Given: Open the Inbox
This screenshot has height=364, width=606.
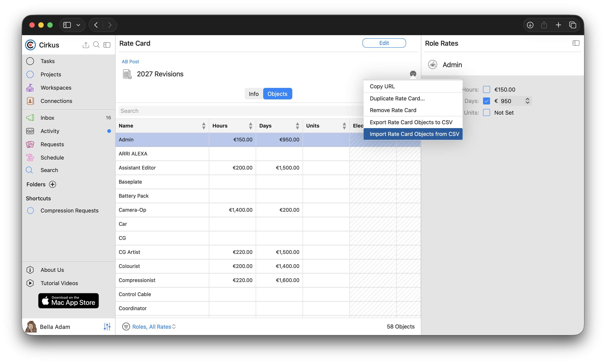Looking at the screenshot, I should coord(69,118).
